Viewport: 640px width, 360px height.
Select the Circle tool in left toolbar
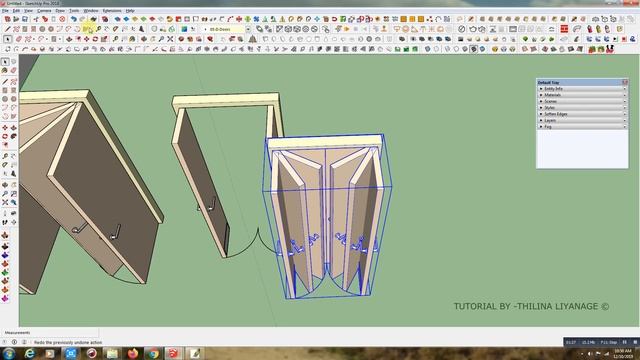(5, 99)
